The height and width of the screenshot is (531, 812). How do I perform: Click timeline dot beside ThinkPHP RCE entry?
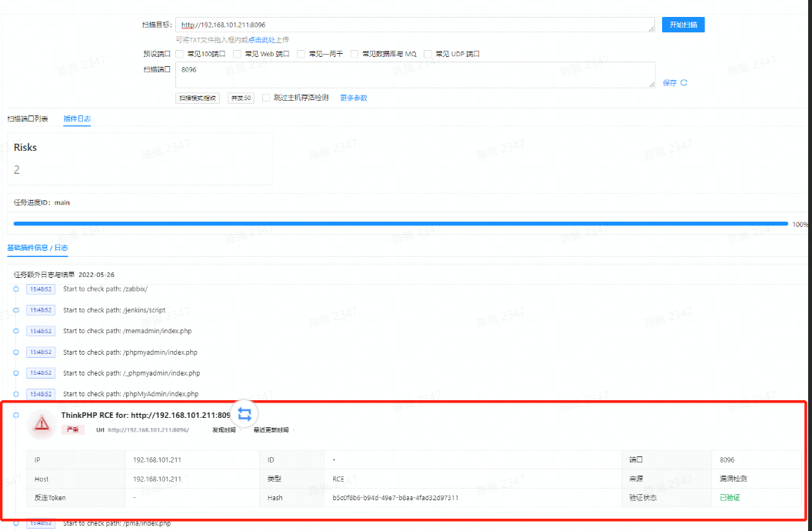click(15, 415)
